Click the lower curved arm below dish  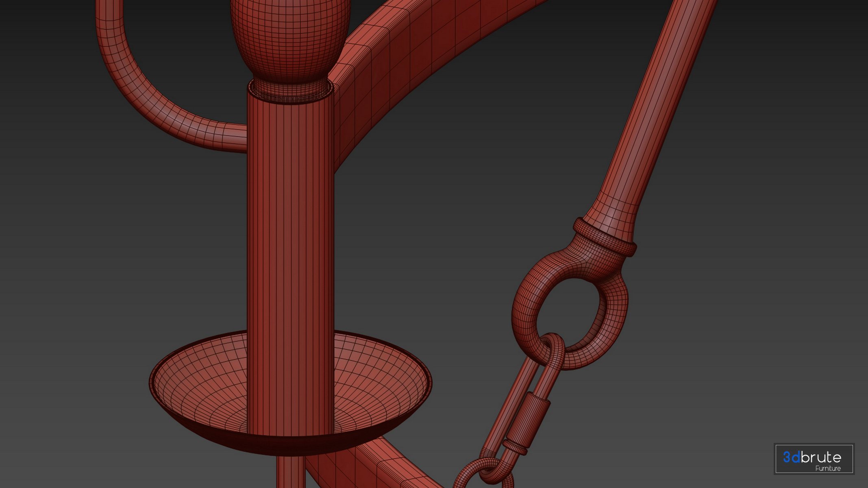(x=378, y=468)
